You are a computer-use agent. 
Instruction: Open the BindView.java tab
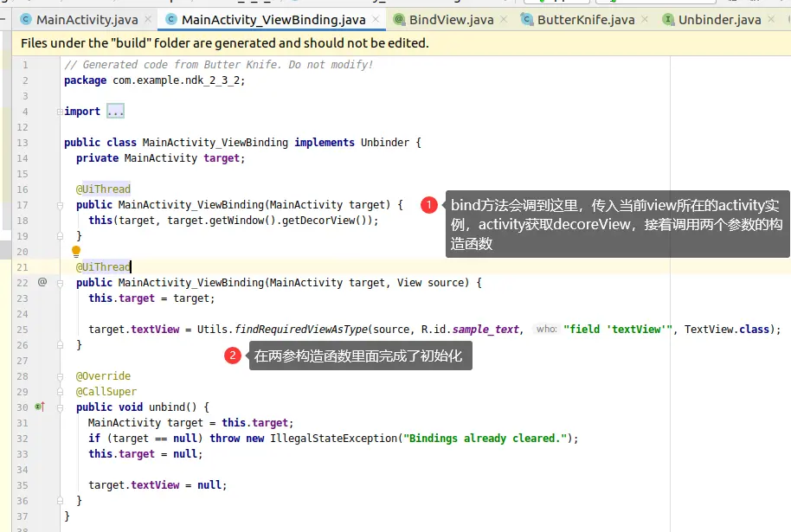coord(452,20)
